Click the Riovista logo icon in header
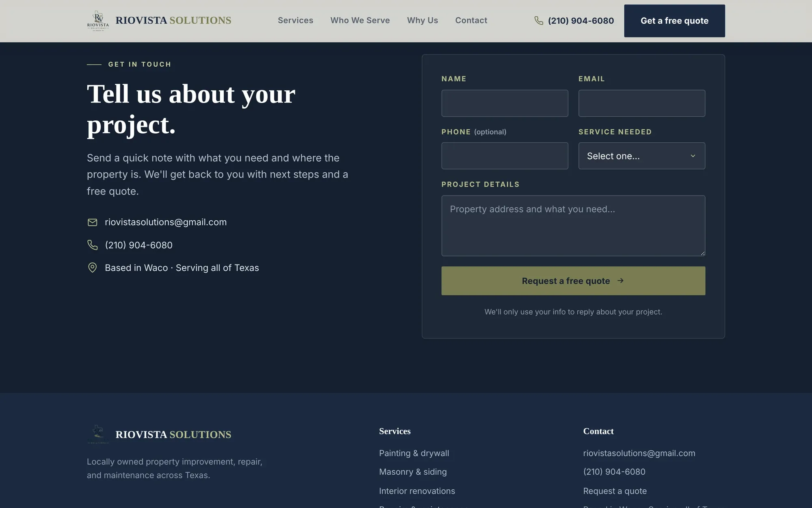Image resolution: width=812 pixels, height=508 pixels. click(98, 21)
